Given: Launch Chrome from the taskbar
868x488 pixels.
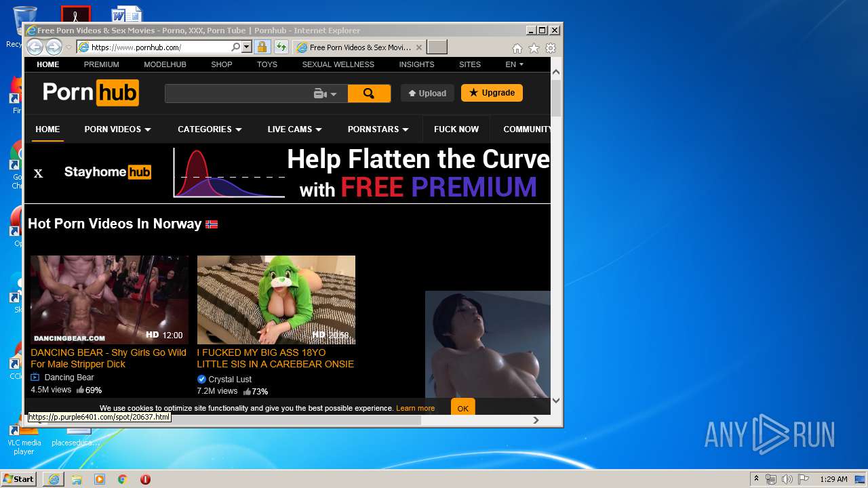Looking at the screenshot, I should (123, 479).
